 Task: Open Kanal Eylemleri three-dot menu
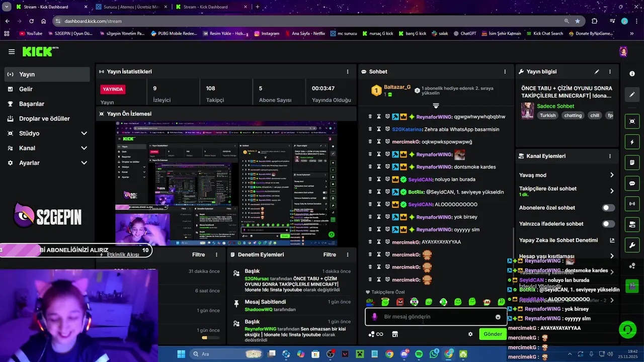pyautogui.click(x=610, y=156)
